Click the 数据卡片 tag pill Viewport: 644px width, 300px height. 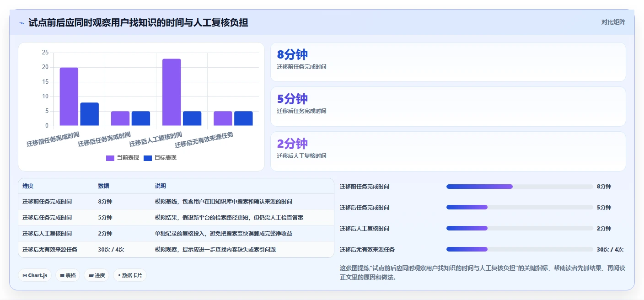[x=130, y=275]
